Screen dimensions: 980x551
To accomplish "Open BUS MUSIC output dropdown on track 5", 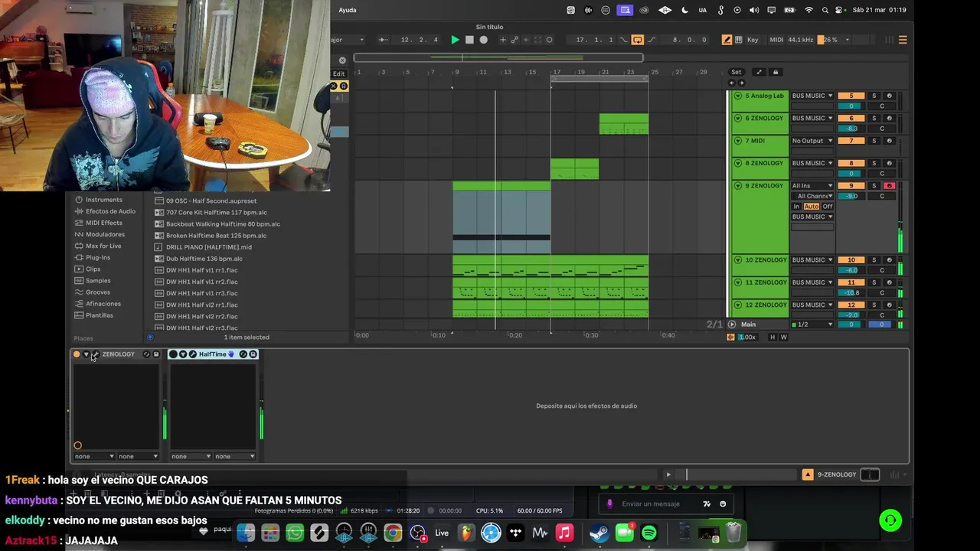I will [x=812, y=96].
